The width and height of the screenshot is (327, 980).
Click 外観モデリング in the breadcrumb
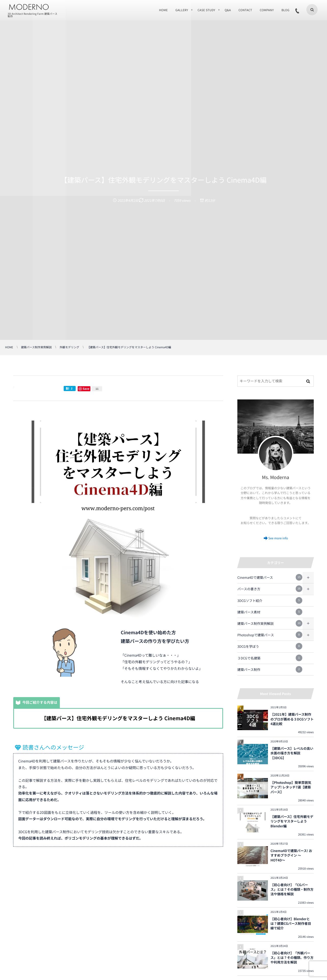point(69,347)
